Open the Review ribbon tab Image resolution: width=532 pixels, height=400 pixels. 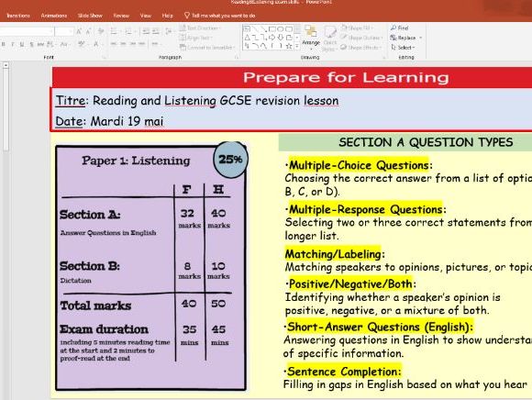coord(121,16)
